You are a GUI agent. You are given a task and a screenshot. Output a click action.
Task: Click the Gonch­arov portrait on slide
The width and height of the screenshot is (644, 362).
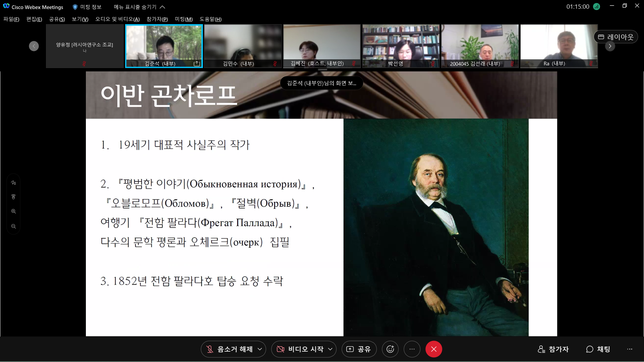tap(436, 228)
